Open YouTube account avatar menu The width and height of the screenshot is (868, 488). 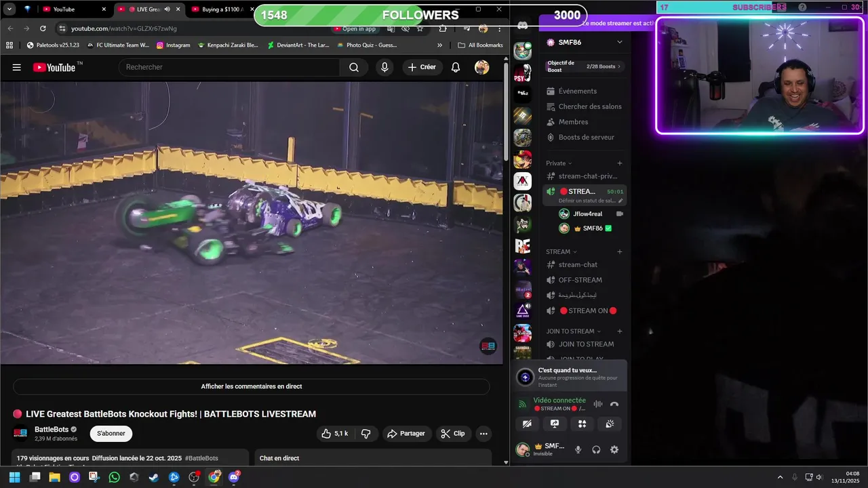(x=481, y=67)
